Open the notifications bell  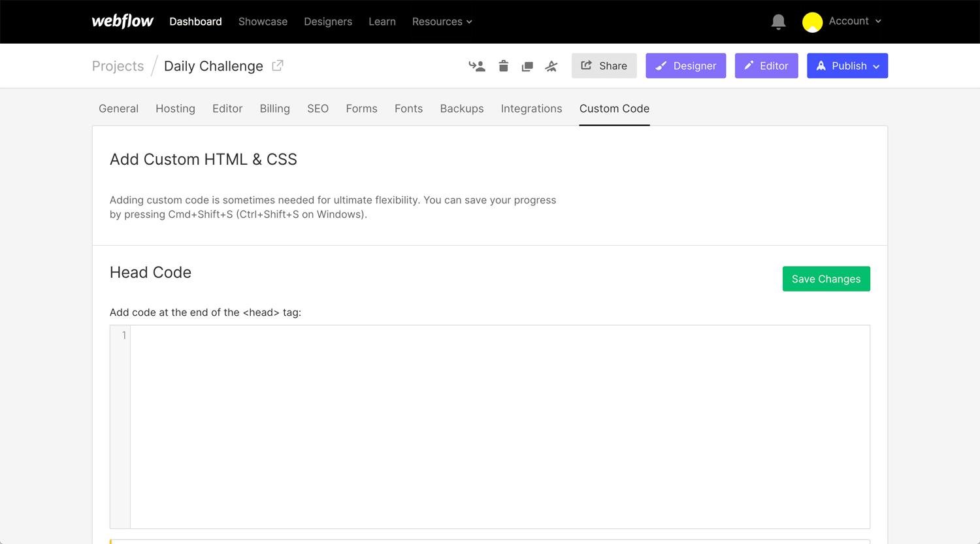[778, 22]
